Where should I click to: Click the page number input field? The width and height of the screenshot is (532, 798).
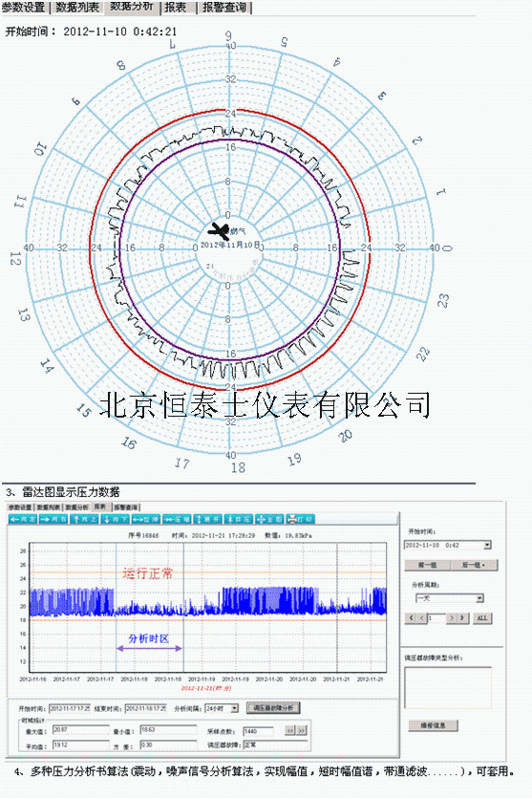coord(436,618)
